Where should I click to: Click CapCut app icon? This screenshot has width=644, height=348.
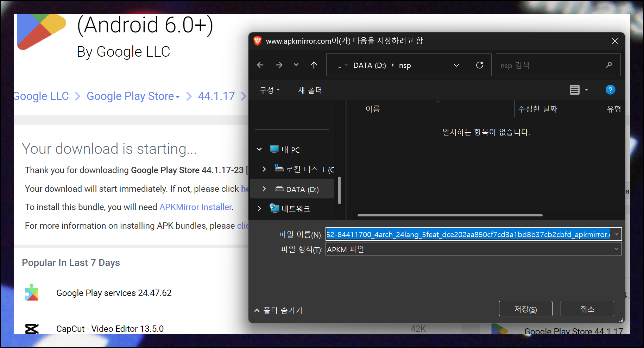[x=32, y=329]
